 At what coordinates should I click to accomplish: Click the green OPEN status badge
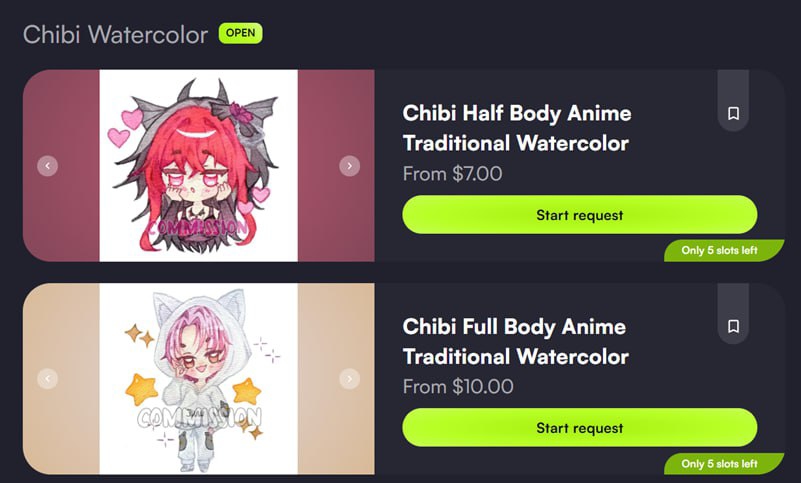click(x=241, y=33)
